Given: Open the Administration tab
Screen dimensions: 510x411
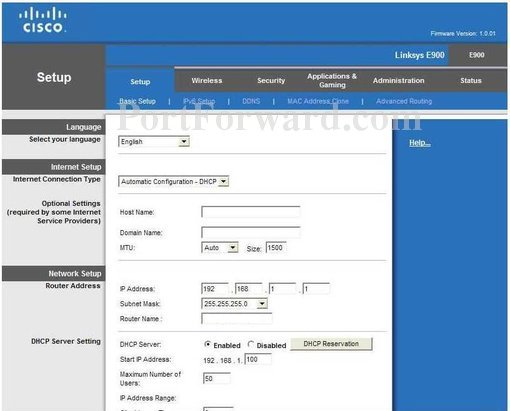Looking at the screenshot, I should pyautogui.click(x=399, y=80).
